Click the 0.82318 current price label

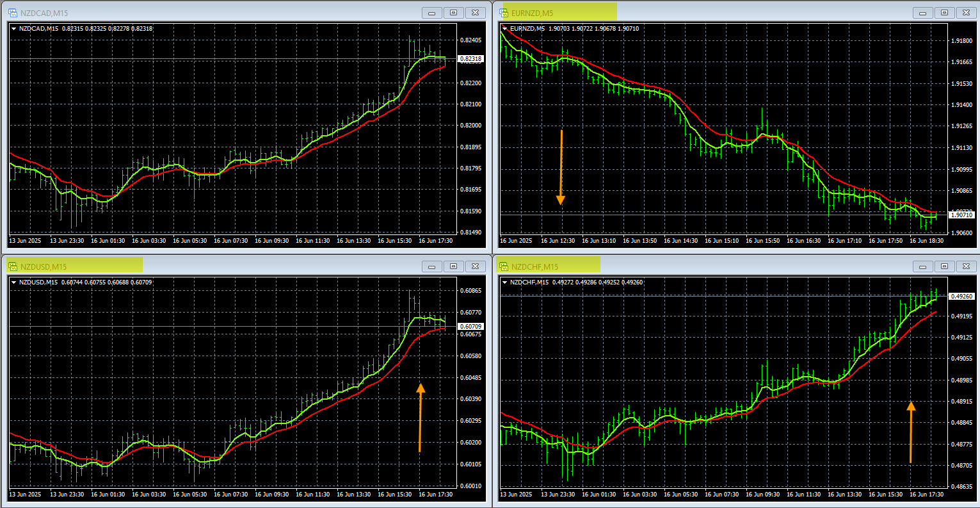point(471,59)
